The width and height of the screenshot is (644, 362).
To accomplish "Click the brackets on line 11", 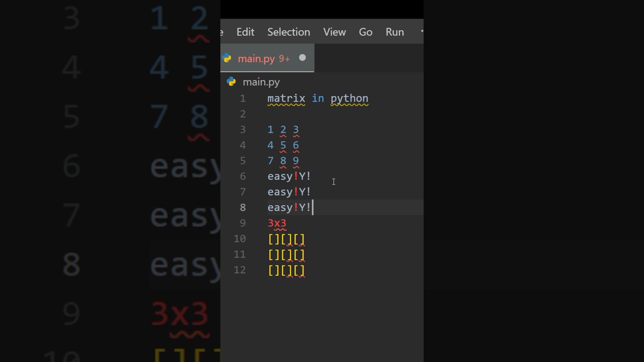I will point(286,254).
